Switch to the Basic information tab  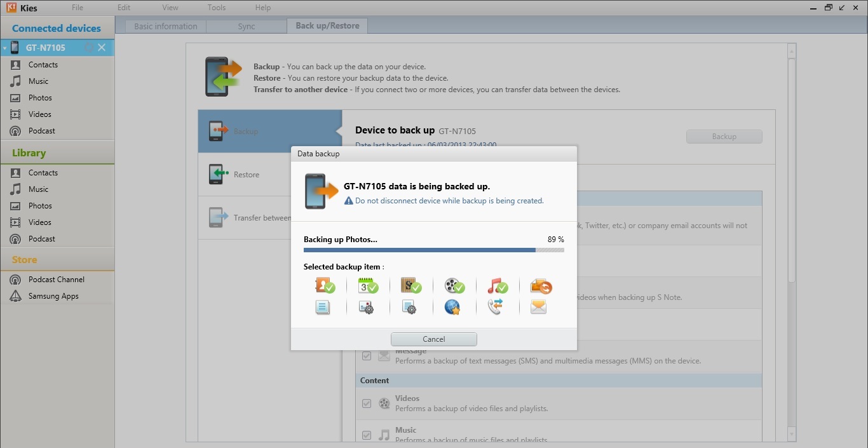click(x=166, y=26)
